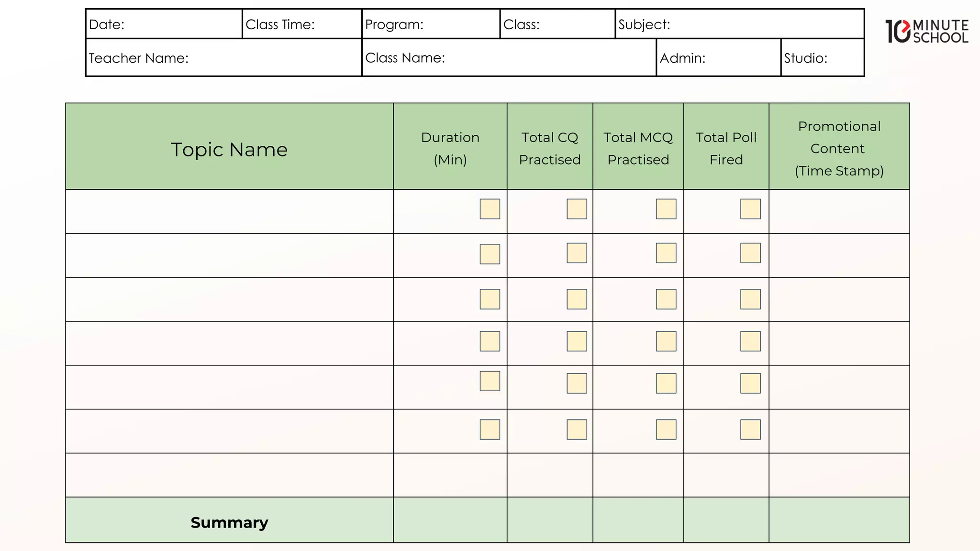Check the first row Duration box
The width and height of the screenshot is (980, 551).
coord(490,209)
